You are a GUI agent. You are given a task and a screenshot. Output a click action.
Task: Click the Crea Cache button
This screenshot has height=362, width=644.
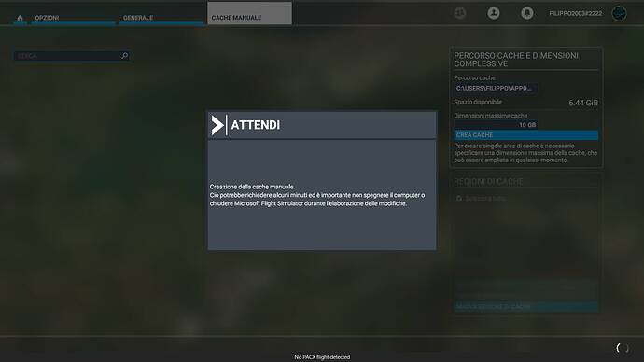click(x=525, y=135)
